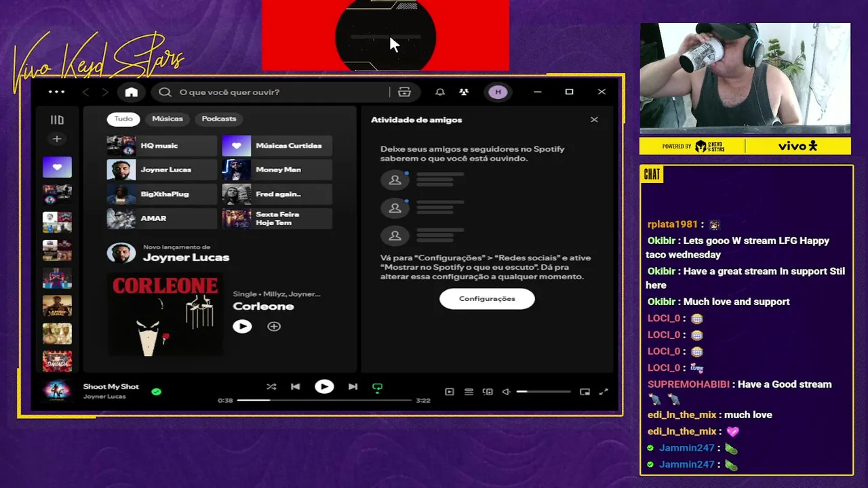Screen dimensions: 868x488
Task: Go forward with the right arrow
Action: pos(104,92)
